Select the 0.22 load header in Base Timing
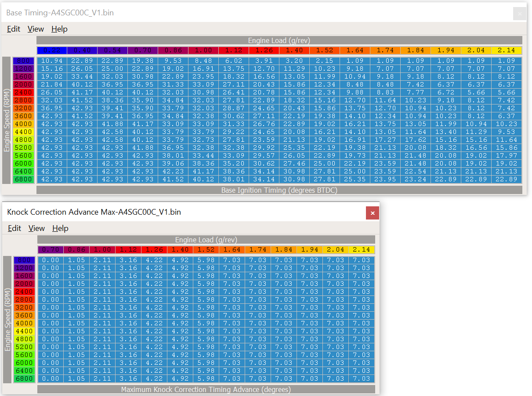532x396 pixels. pos(52,50)
